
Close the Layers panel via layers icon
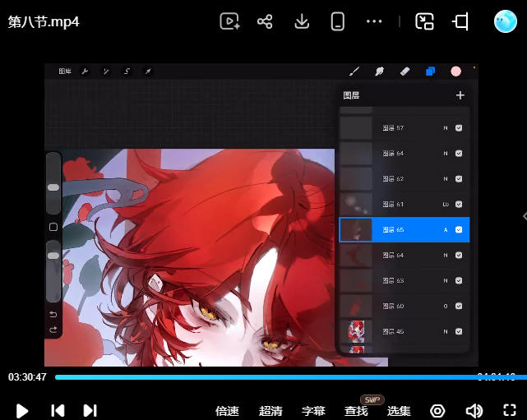pyautogui.click(x=431, y=72)
